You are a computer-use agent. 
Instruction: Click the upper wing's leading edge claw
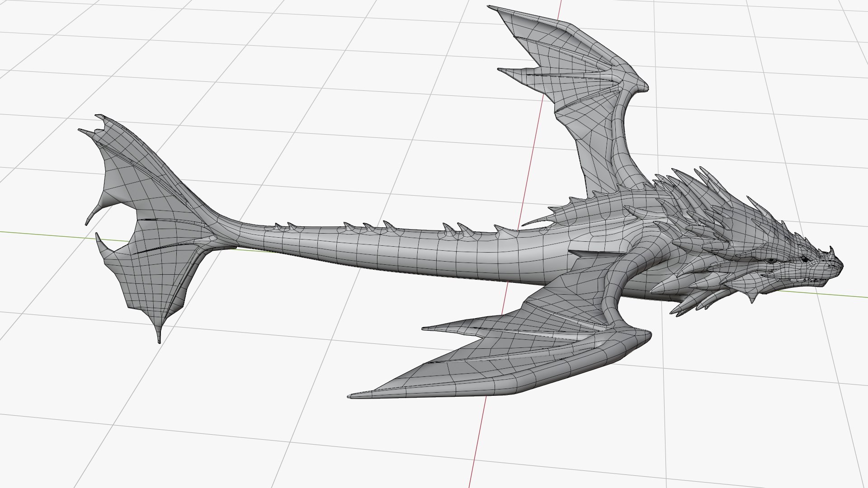[642, 87]
